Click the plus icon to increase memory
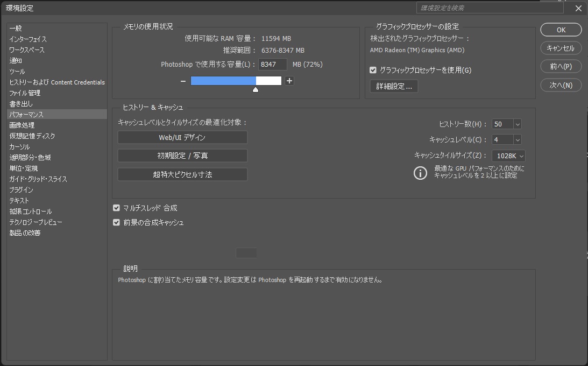588x366 pixels. point(289,81)
